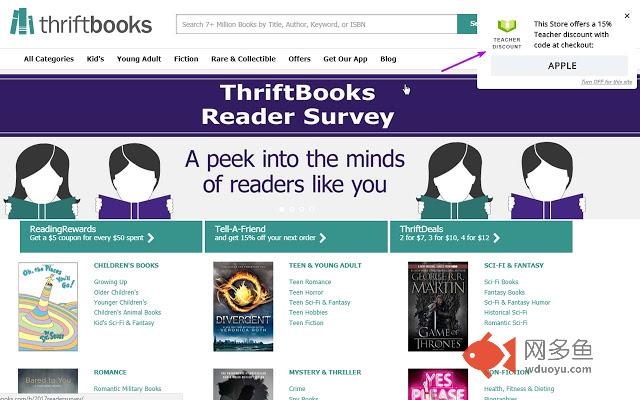Click the green Teacher Discount book icon
640x400 pixels.
click(x=507, y=25)
